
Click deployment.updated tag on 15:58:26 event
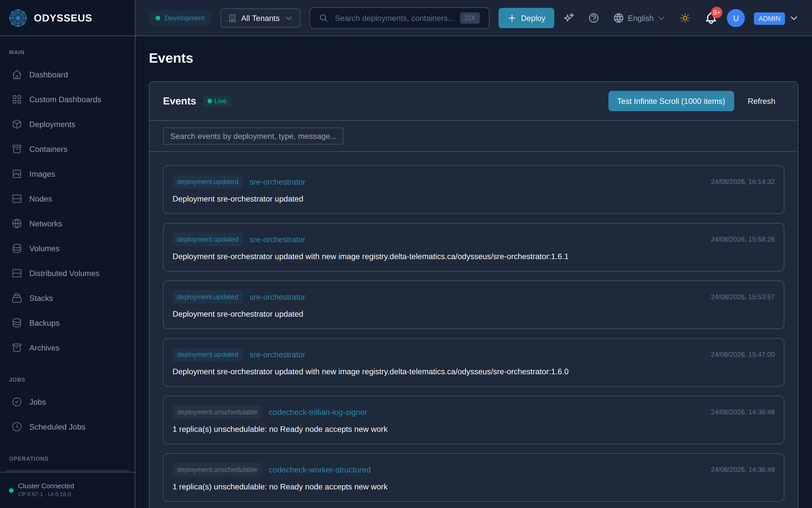pos(208,239)
